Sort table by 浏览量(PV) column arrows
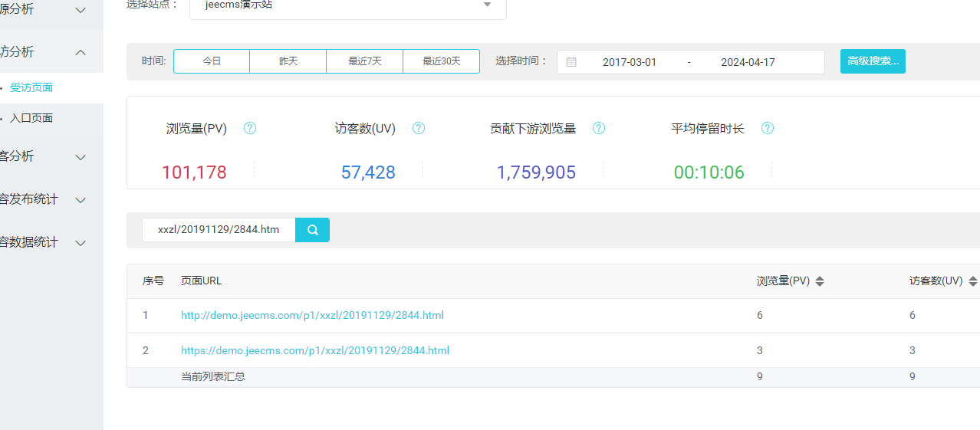This screenshot has width=980, height=430. pos(820,281)
